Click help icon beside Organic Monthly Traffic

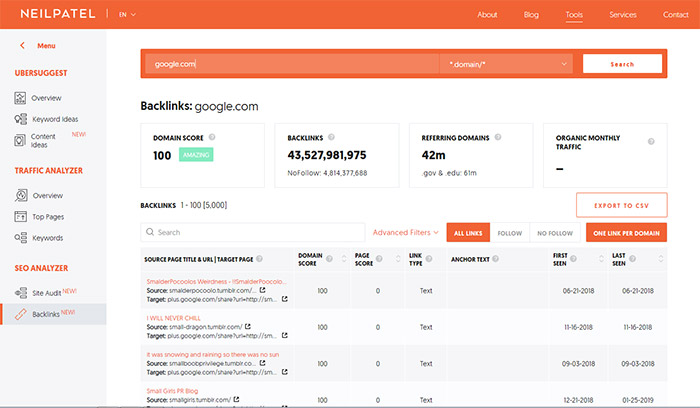pos(651,142)
